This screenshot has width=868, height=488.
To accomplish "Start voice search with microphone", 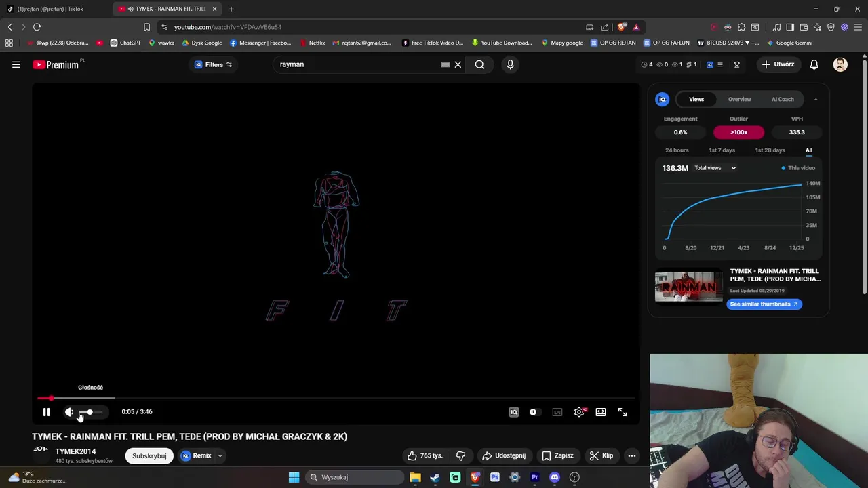I will pos(511,64).
